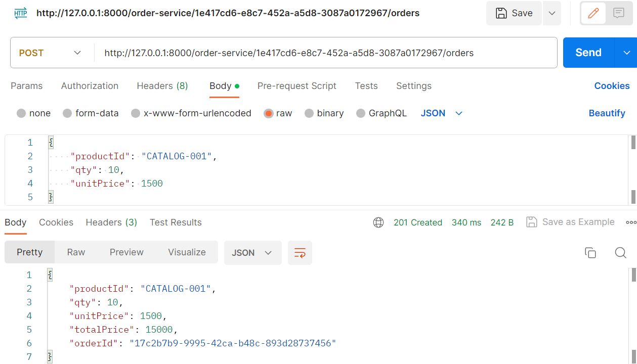This screenshot has height=364, width=637.
Task: Open the POST method dropdown
Action: [50, 53]
